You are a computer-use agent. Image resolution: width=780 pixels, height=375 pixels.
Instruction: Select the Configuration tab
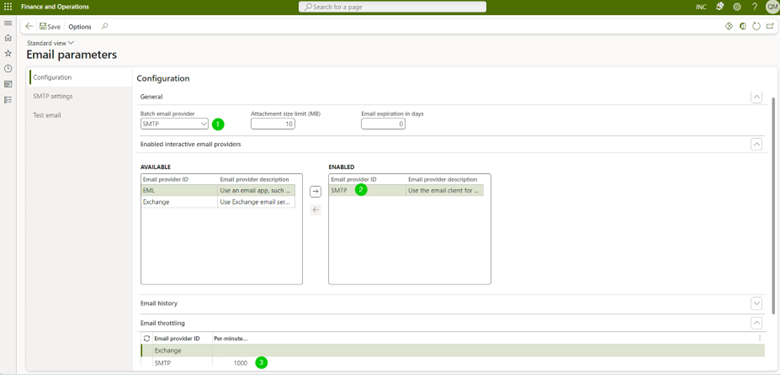(80, 77)
